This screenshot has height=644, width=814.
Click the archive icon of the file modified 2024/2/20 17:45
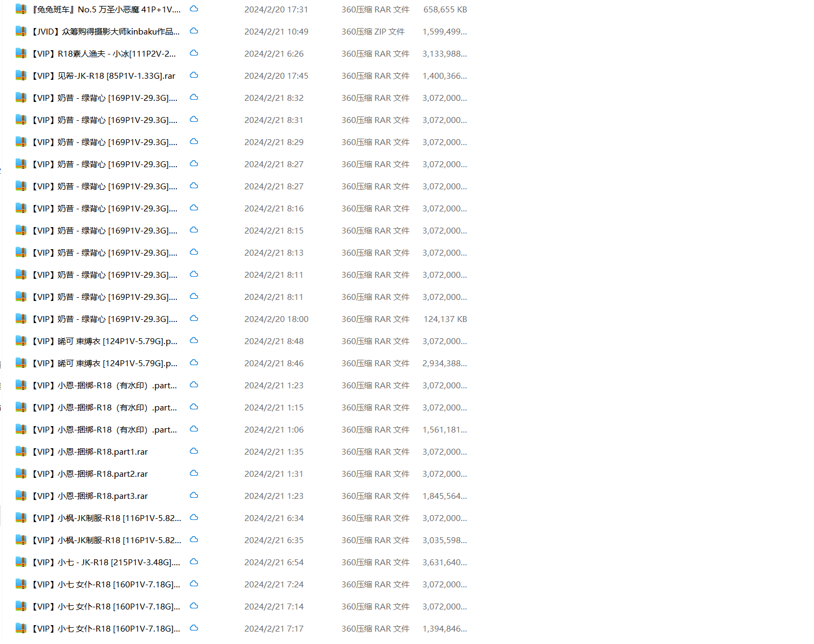(21, 76)
